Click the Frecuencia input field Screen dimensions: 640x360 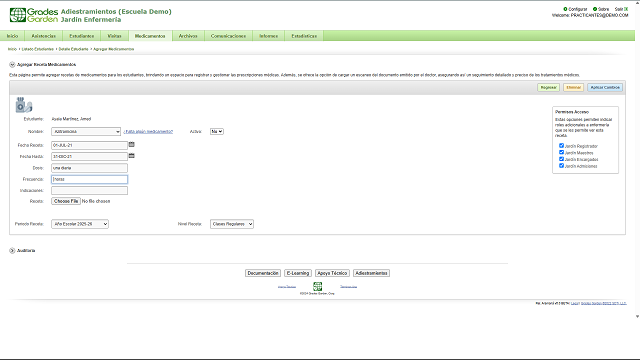(x=89, y=179)
